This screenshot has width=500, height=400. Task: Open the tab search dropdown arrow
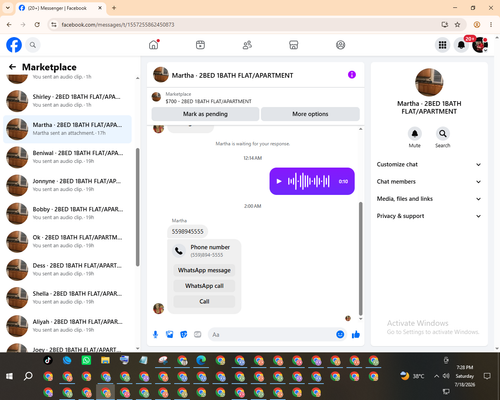(8, 8)
